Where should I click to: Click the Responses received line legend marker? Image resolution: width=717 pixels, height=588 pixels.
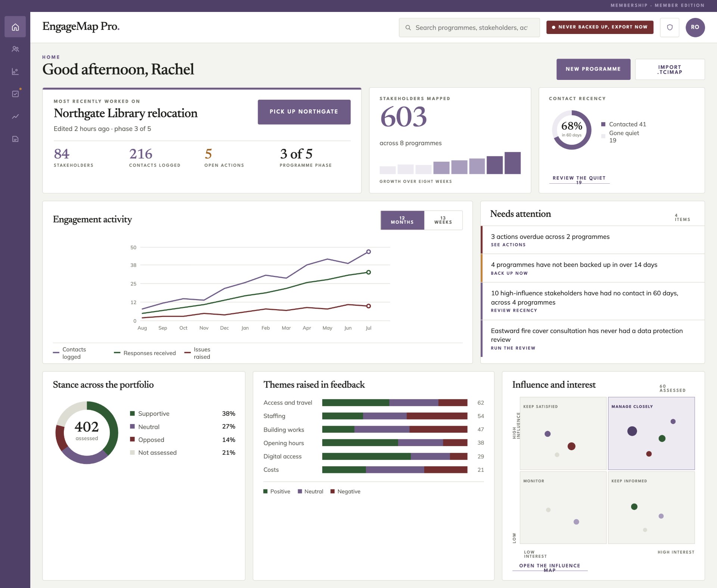[x=117, y=353]
